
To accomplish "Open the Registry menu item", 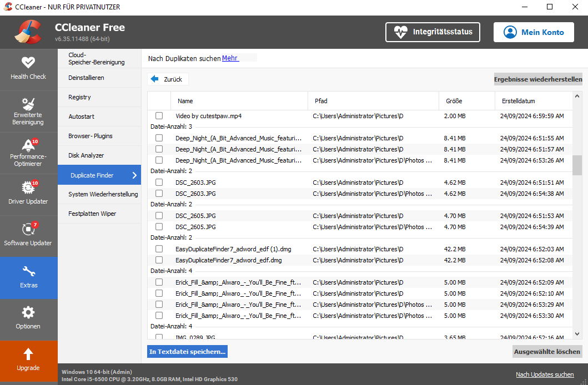I will point(79,97).
